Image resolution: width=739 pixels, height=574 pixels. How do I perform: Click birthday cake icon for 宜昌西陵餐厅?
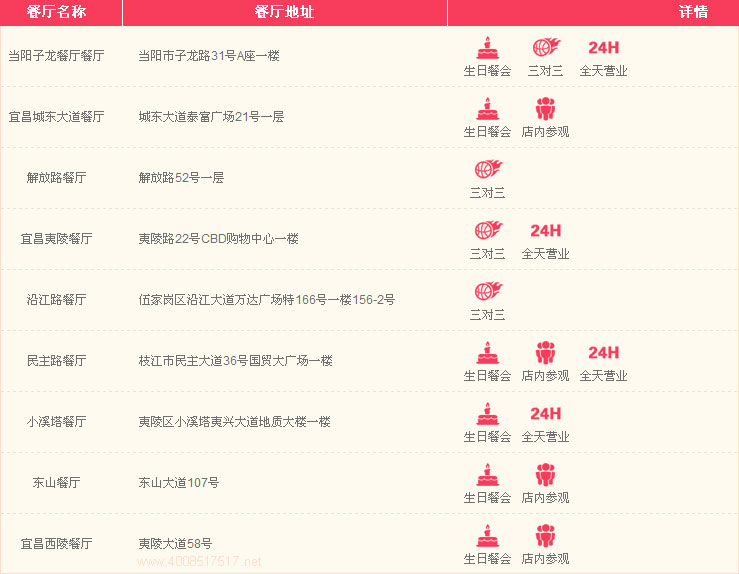click(487, 535)
